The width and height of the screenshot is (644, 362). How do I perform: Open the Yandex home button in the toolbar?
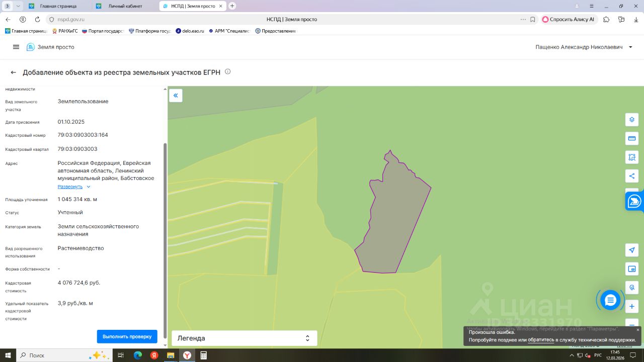pyautogui.click(x=23, y=19)
